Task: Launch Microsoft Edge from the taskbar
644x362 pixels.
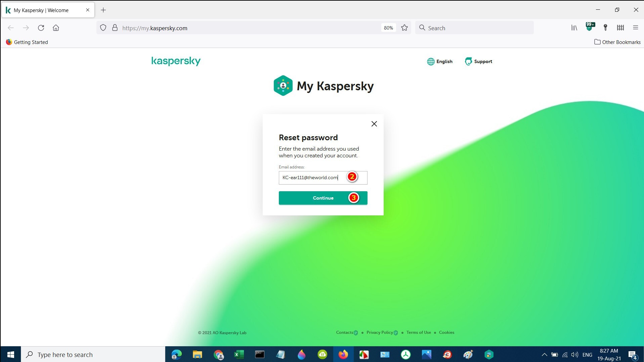Action: (176, 355)
